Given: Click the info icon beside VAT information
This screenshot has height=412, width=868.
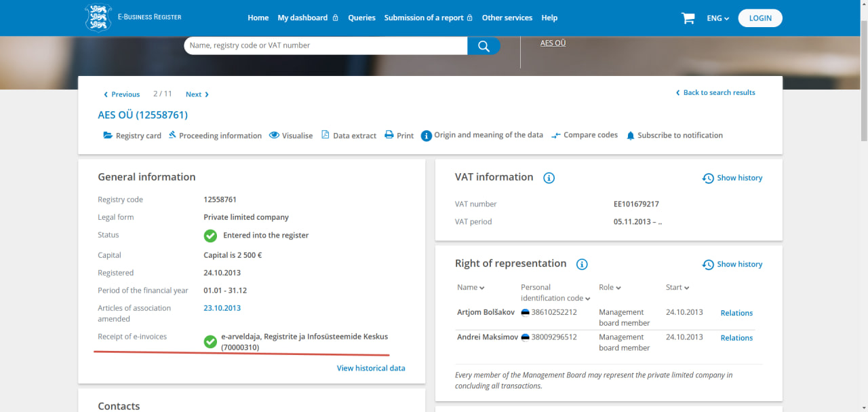Looking at the screenshot, I should [x=549, y=178].
